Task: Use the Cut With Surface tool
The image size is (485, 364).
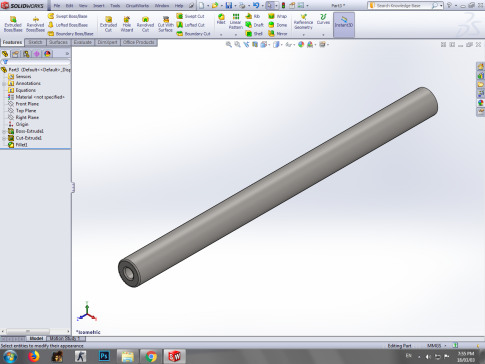Action: pos(166,24)
